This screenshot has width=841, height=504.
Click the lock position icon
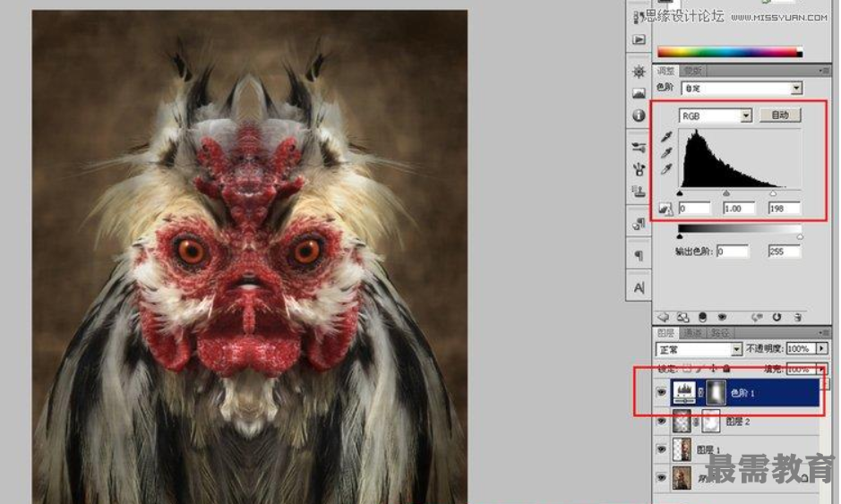pyautogui.click(x=713, y=369)
